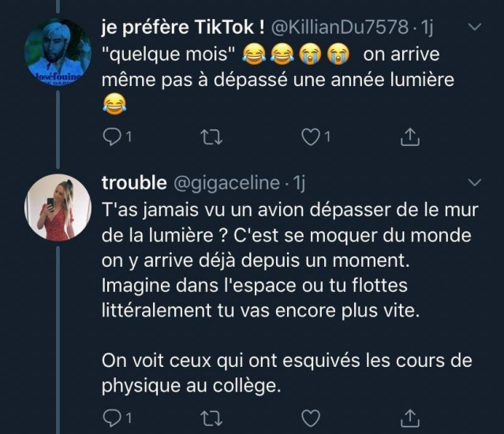This screenshot has width=504, height=434.
Task: Share the "quelque mois" tweet
Action: tap(410, 137)
